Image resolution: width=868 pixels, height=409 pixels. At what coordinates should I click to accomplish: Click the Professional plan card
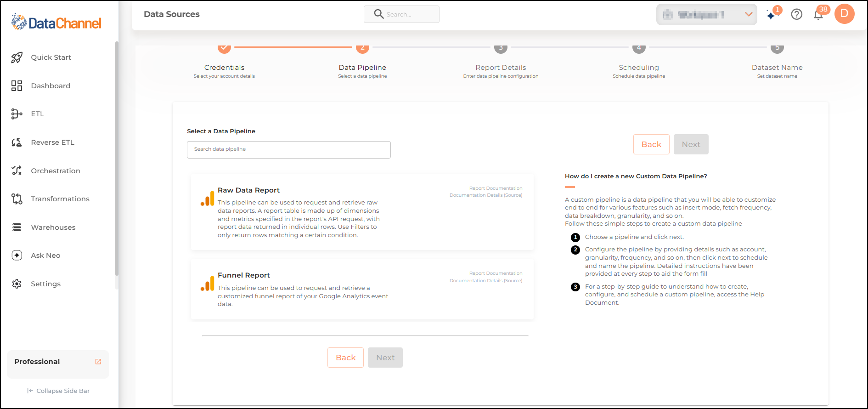click(x=58, y=364)
